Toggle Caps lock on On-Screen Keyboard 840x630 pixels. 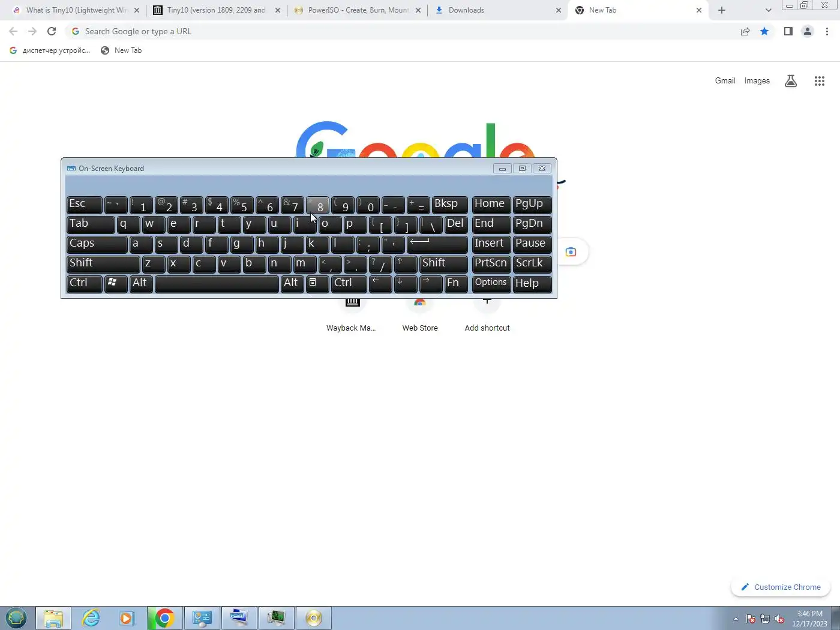click(x=97, y=244)
